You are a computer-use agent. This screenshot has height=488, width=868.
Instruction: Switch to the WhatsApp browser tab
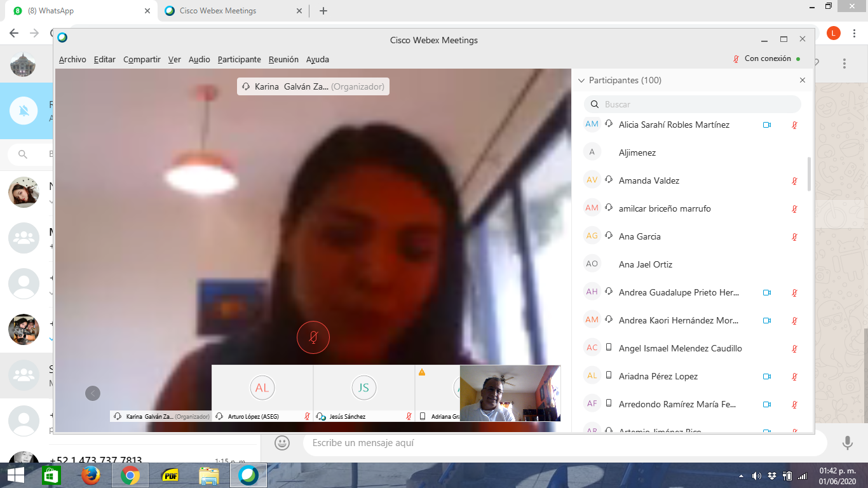(x=81, y=11)
